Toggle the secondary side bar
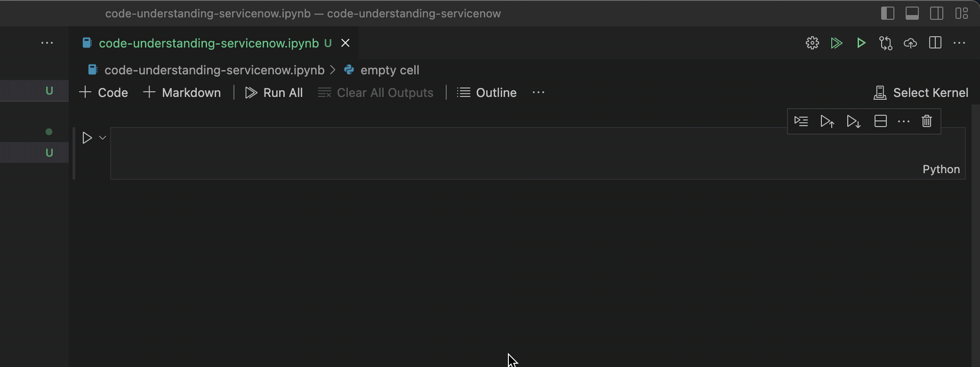Viewport: 980px width, 367px height. pos(936,13)
